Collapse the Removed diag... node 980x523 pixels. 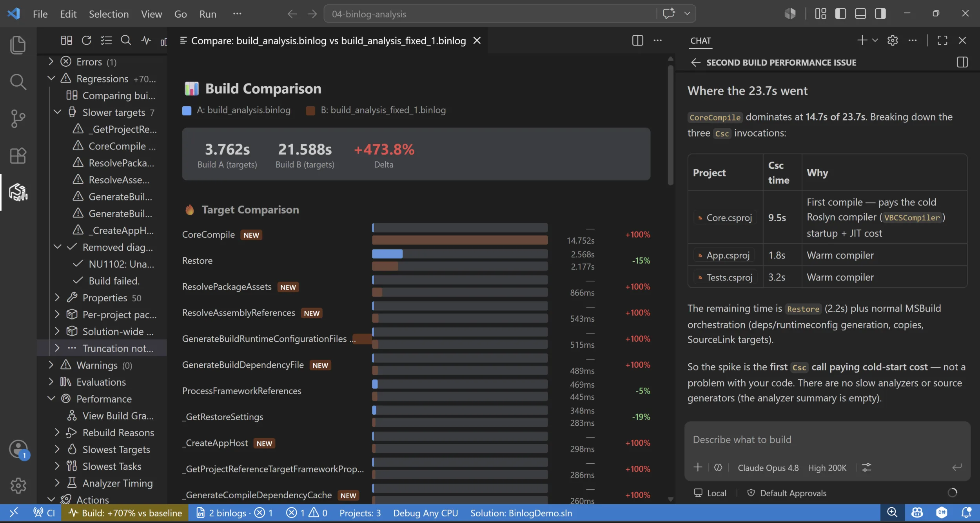57,247
